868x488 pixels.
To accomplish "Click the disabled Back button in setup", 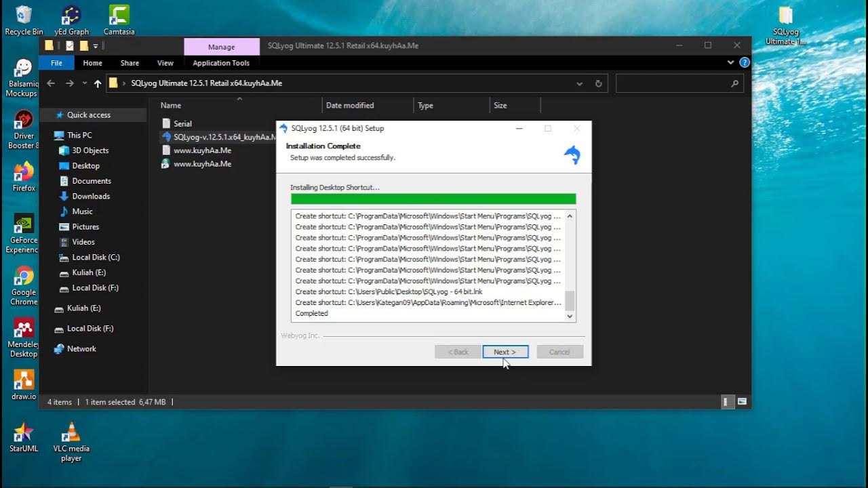I will (458, 352).
